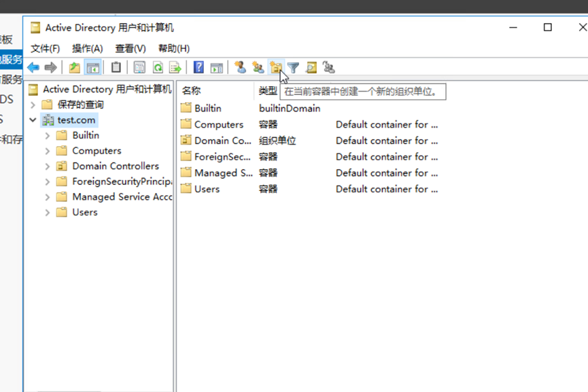Image resolution: width=588 pixels, height=392 pixels.
Task: Select the ForeignSec... row name in list
Action: click(222, 157)
